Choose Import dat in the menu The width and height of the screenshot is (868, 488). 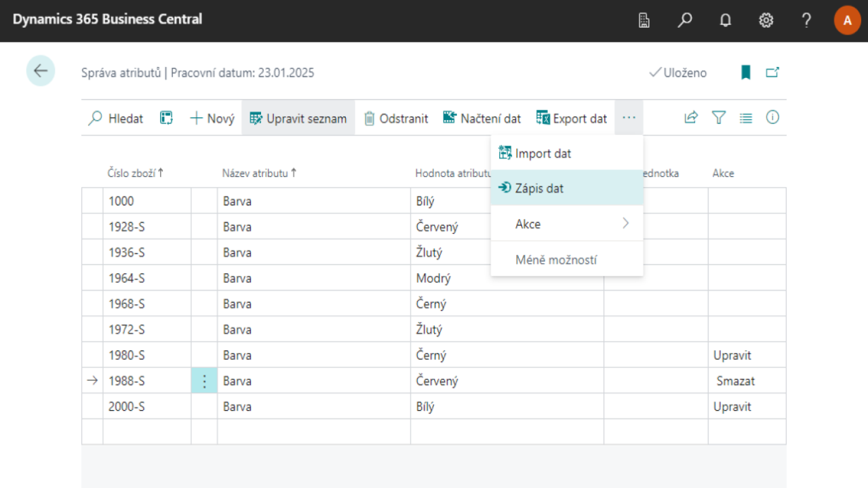[x=542, y=153]
